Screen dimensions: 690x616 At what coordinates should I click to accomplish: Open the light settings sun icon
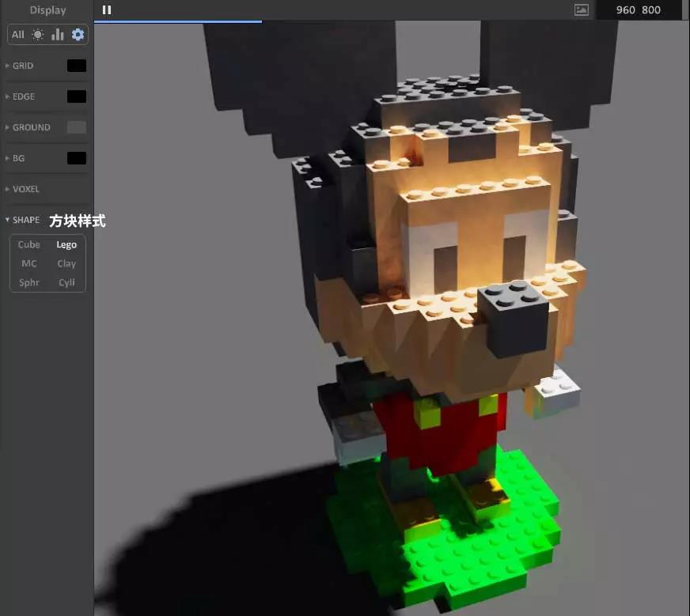[38, 35]
